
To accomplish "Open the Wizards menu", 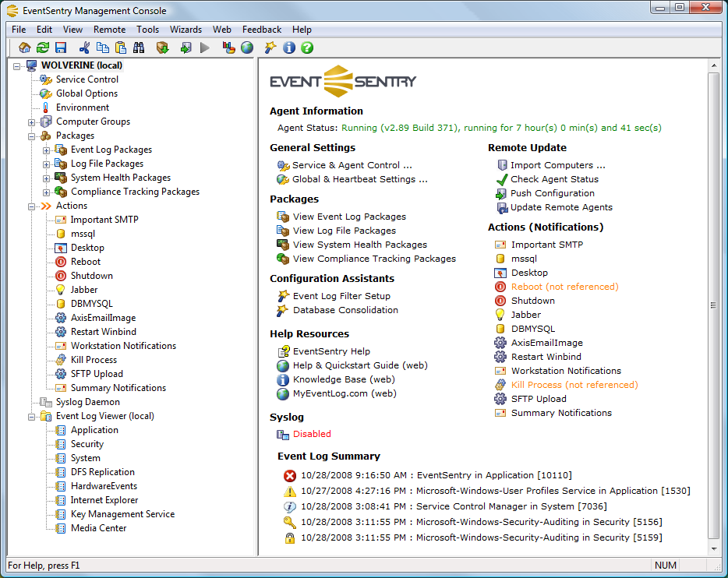I will pyautogui.click(x=186, y=30).
